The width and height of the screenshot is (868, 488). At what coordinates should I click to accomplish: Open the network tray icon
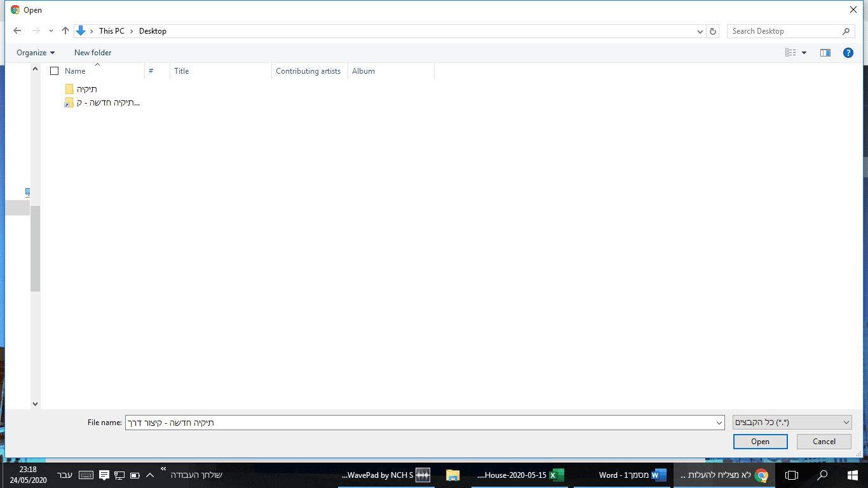119,475
